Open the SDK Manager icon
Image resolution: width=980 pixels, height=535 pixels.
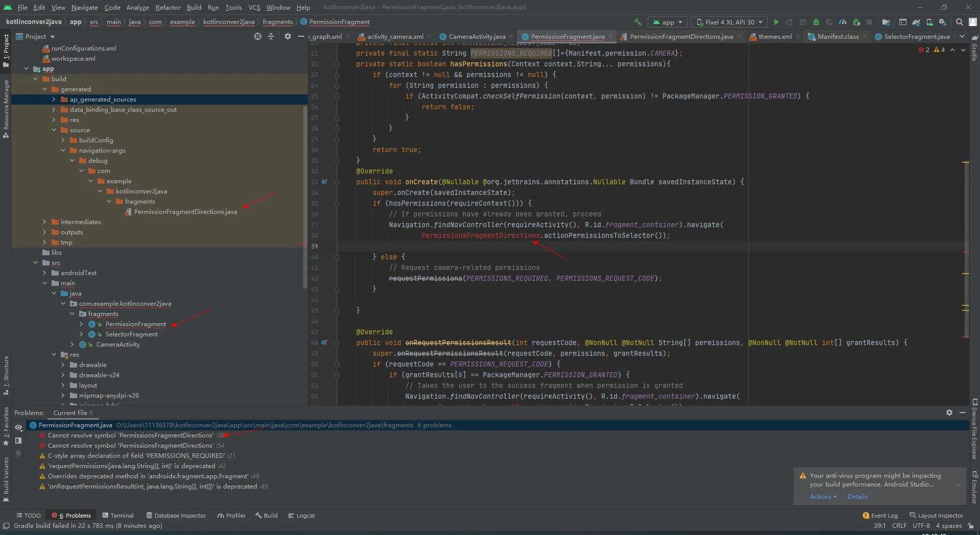pyautogui.click(x=943, y=22)
